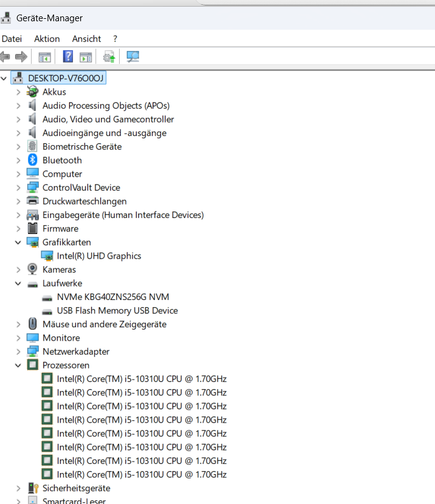435x504 pixels.
Task: Open the Datei menu
Action: coord(12,39)
